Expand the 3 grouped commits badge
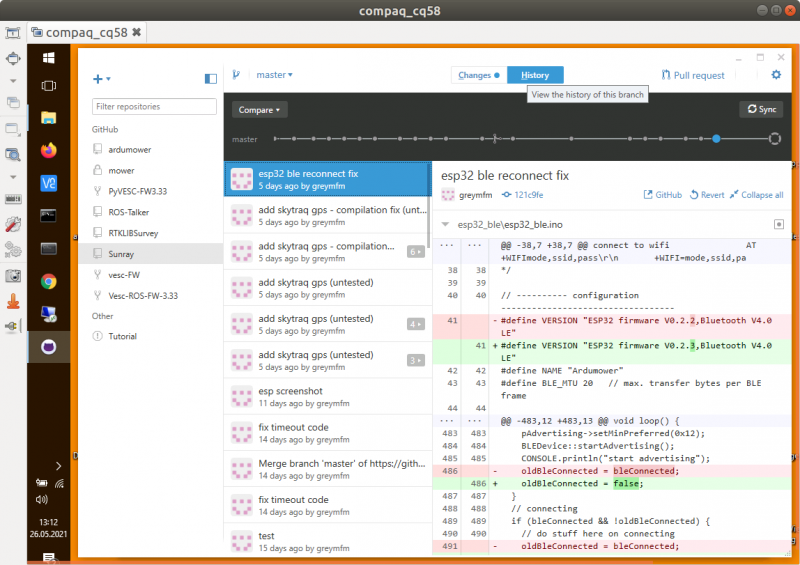The width and height of the screenshot is (800, 565). (416, 360)
